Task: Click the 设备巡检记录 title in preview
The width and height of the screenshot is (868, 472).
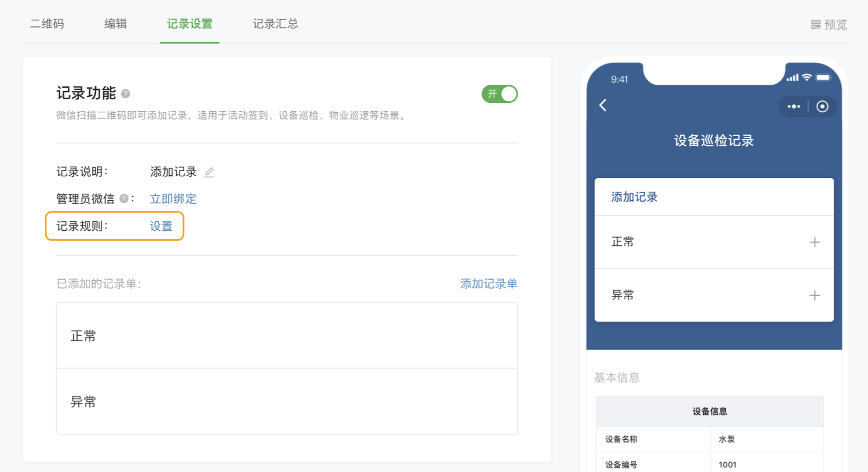Action: click(x=714, y=141)
